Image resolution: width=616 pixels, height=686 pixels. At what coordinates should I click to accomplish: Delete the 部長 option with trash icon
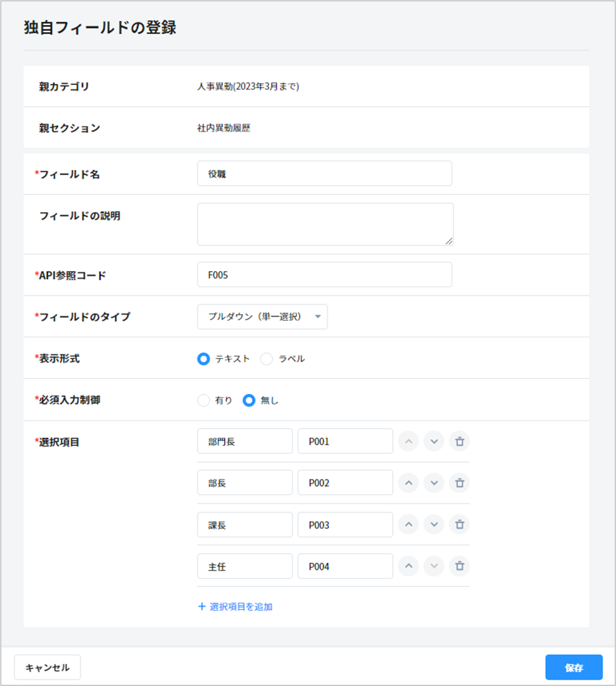coord(459,483)
